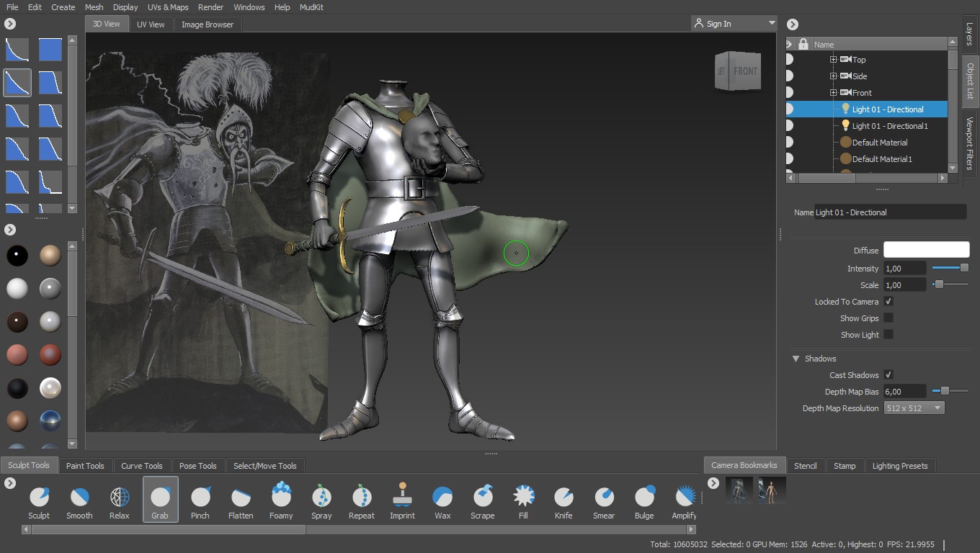The image size is (980, 553).
Task: Toggle the Cast Shadows checkbox
Action: (888, 374)
